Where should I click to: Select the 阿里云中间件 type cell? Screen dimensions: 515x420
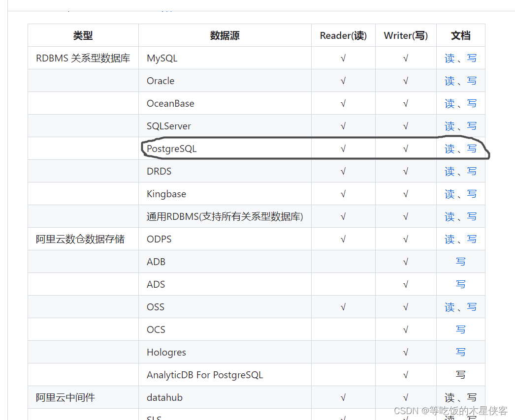tap(83, 397)
